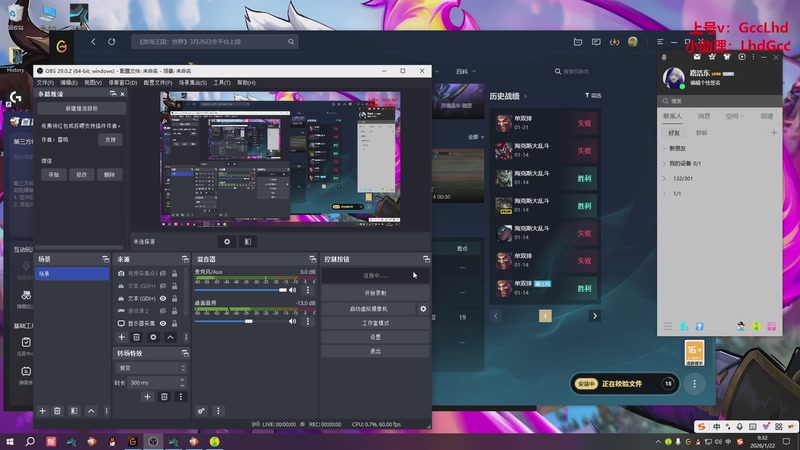800x450 pixels.
Task: Show the hidden 游戏源 2 source
Action: 163,311
